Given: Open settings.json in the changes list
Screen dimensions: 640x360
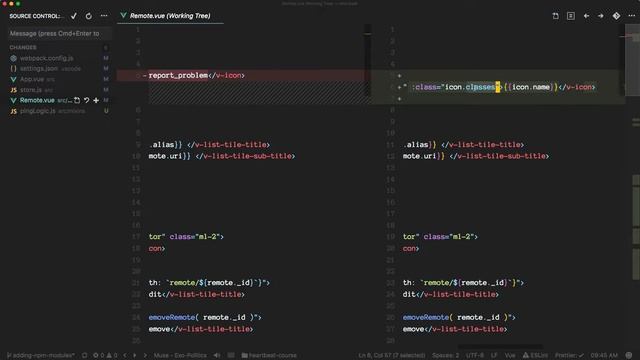Looking at the screenshot, I should pyautogui.click(x=39, y=69).
